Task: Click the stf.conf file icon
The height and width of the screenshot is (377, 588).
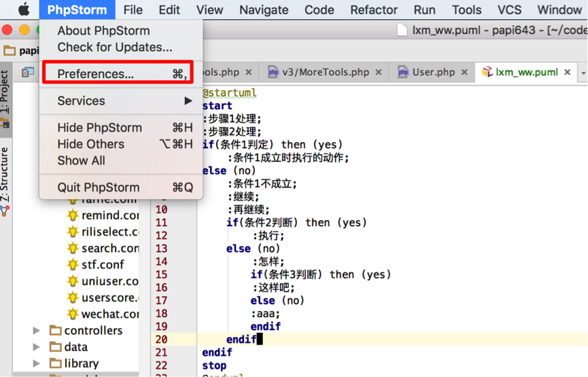Action: [72, 264]
